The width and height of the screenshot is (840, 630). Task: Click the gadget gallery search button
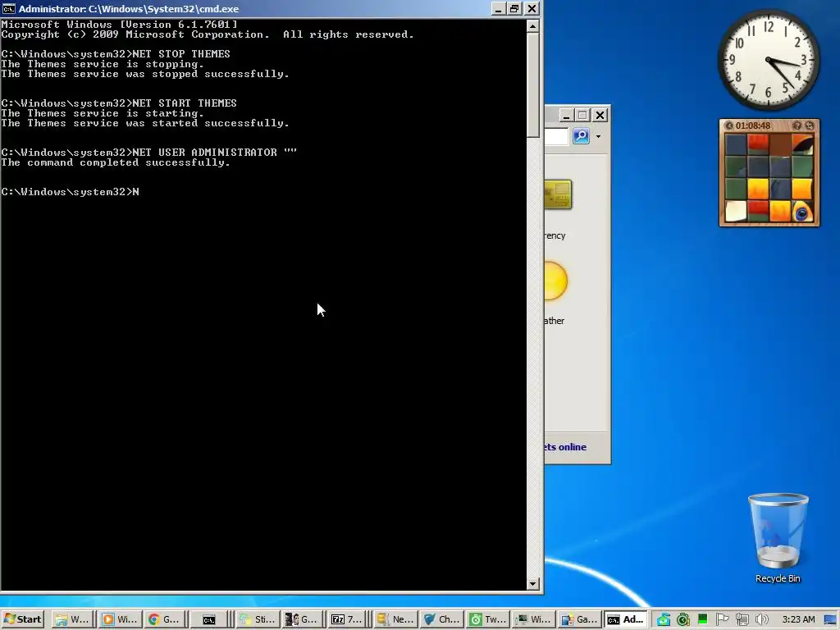(x=582, y=136)
